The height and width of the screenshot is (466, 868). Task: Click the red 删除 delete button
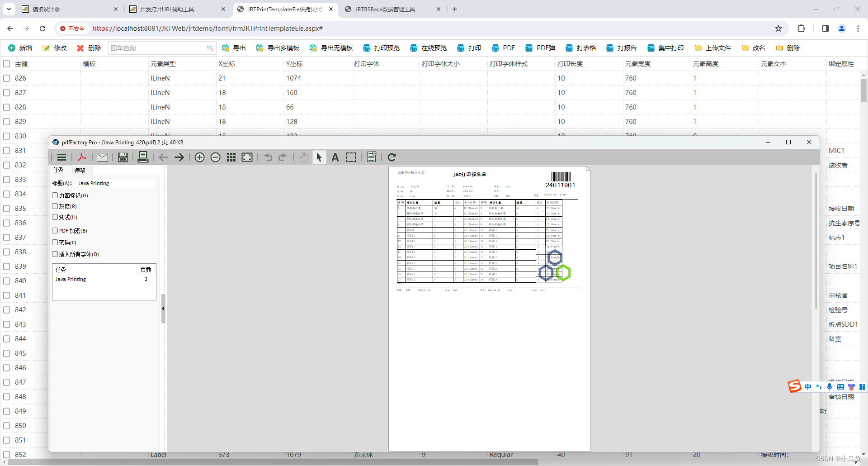[x=89, y=48]
